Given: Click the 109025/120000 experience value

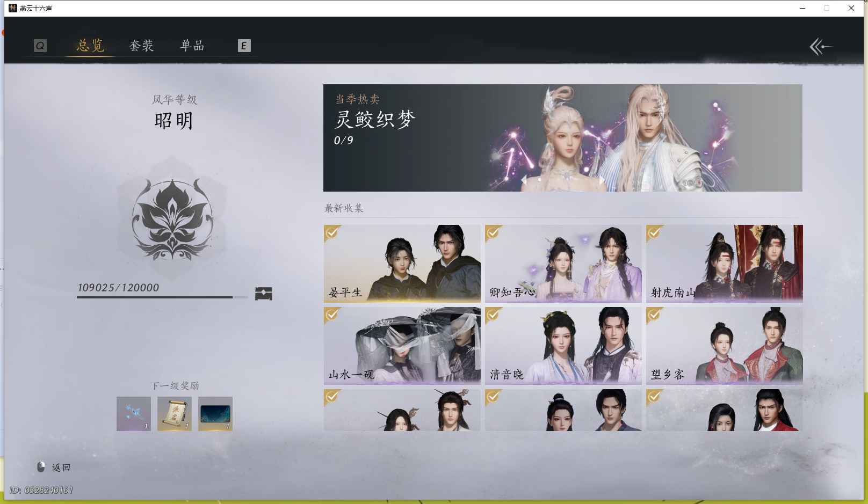Looking at the screenshot, I should pyautogui.click(x=118, y=288).
